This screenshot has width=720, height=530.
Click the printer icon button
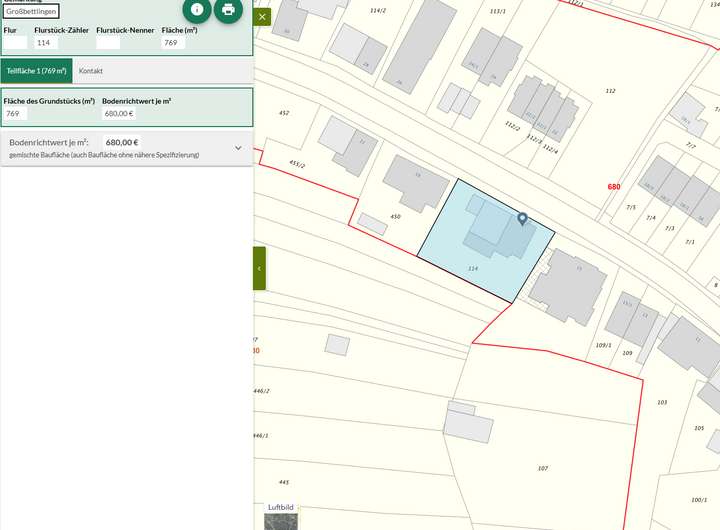(228, 10)
